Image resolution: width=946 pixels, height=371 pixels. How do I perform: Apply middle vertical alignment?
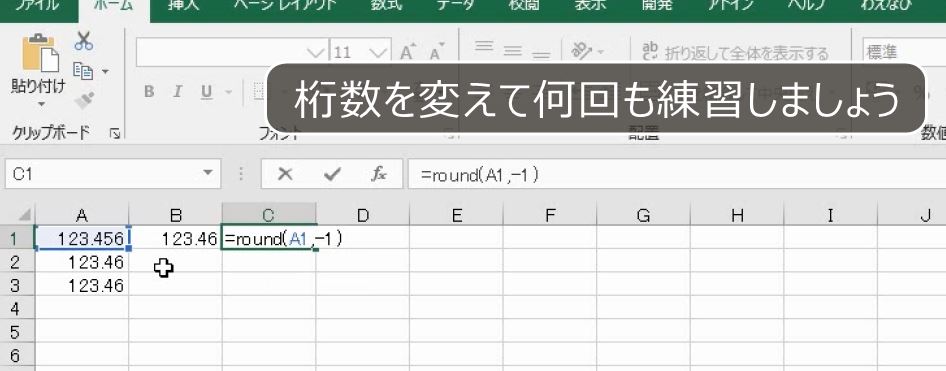[x=512, y=52]
